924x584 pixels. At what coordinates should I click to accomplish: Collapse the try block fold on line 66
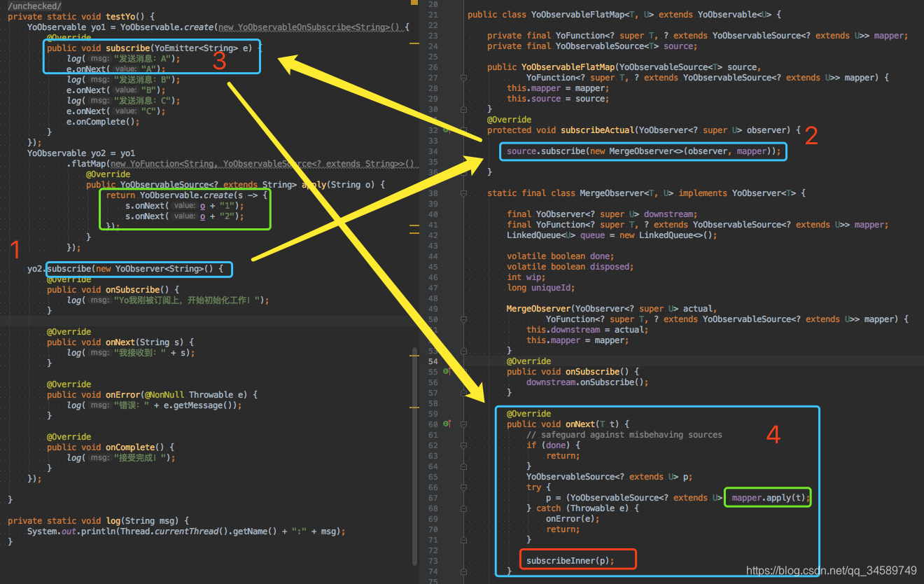click(x=463, y=487)
